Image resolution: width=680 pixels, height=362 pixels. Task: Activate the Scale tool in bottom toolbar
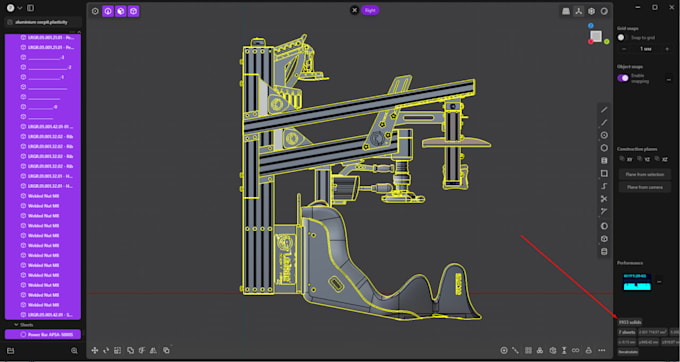pos(118,350)
